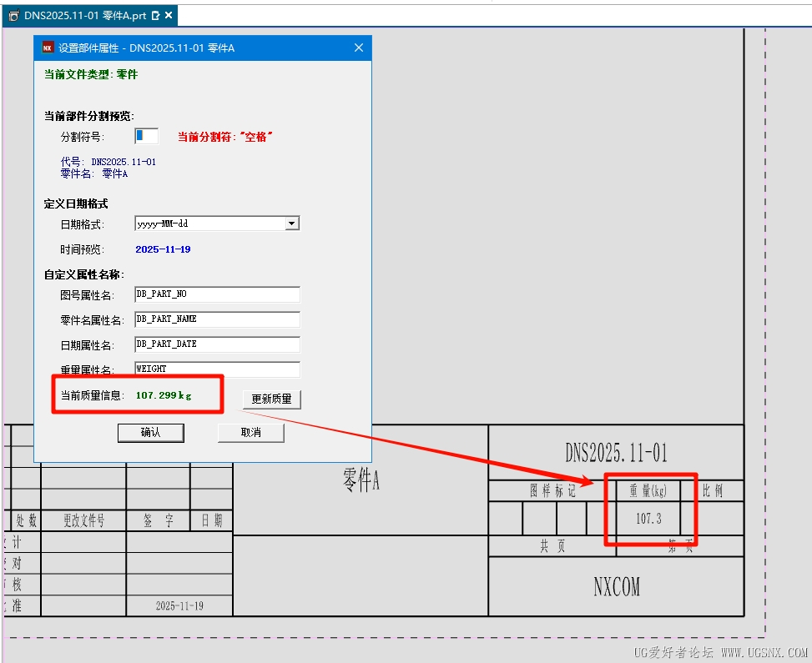Click the 分割符号 input field
This screenshot has width=812, height=663.
click(x=147, y=136)
